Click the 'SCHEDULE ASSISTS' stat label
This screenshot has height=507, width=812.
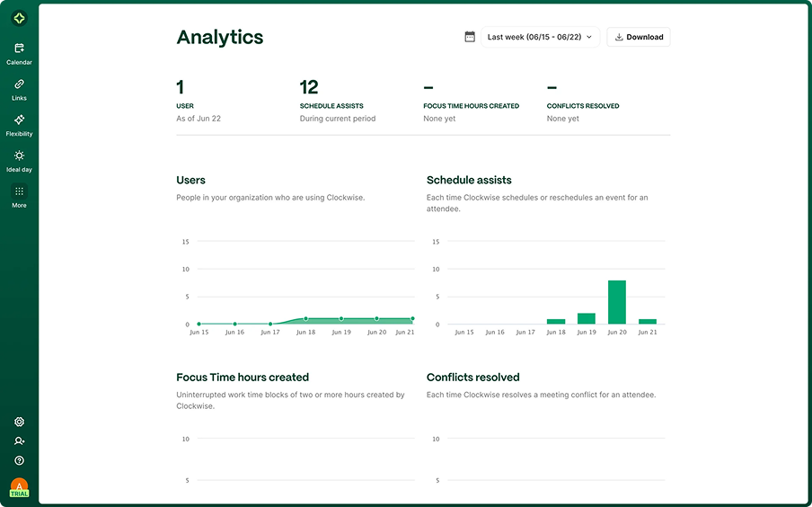pos(331,106)
